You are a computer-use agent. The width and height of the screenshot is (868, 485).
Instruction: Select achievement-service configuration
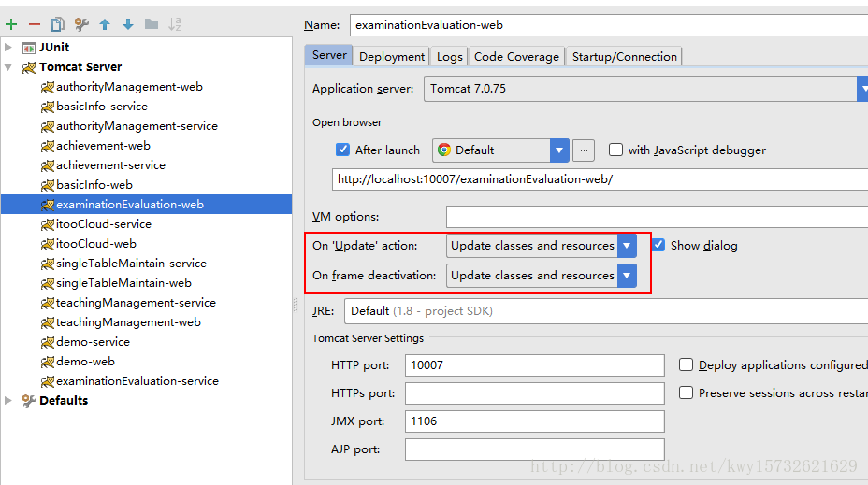(110, 165)
